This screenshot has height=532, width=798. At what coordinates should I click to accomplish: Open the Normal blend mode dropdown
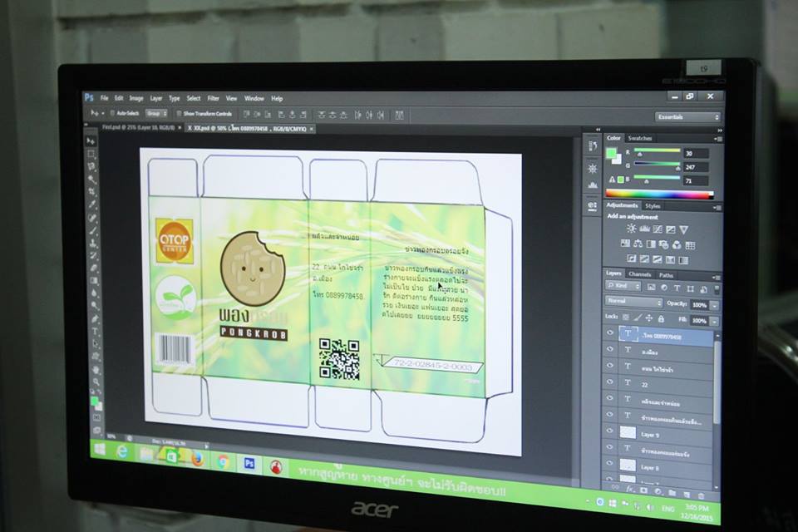pos(633,303)
